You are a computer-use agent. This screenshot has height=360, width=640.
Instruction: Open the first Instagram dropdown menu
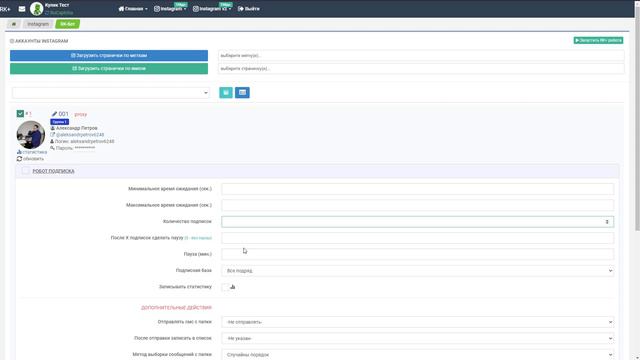coord(170,9)
